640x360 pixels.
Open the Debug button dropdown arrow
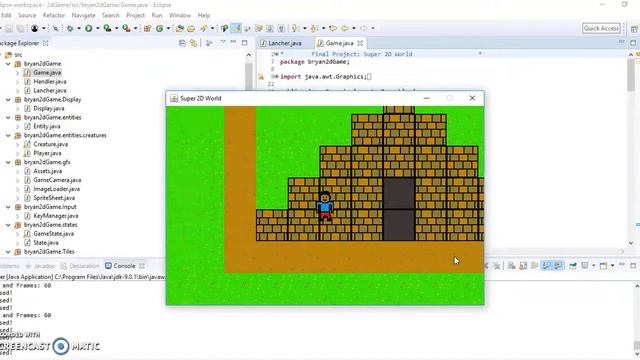coord(79,28)
